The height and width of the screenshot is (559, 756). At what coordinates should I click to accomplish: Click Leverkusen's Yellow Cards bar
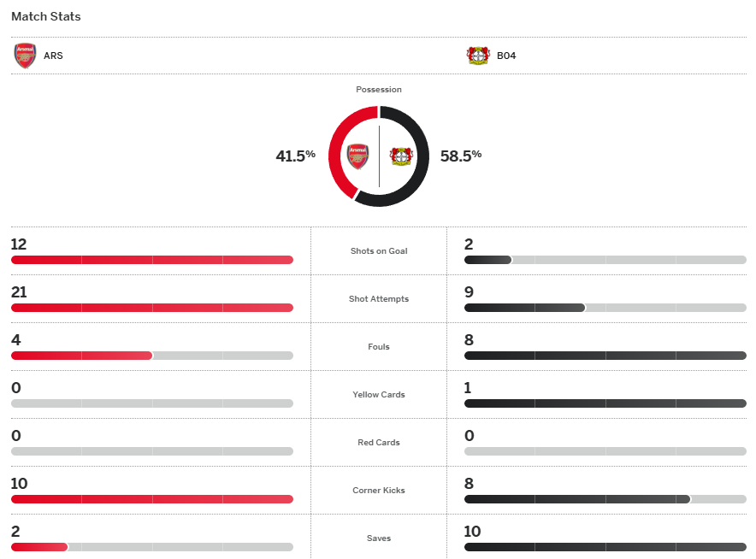coord(605,403)
